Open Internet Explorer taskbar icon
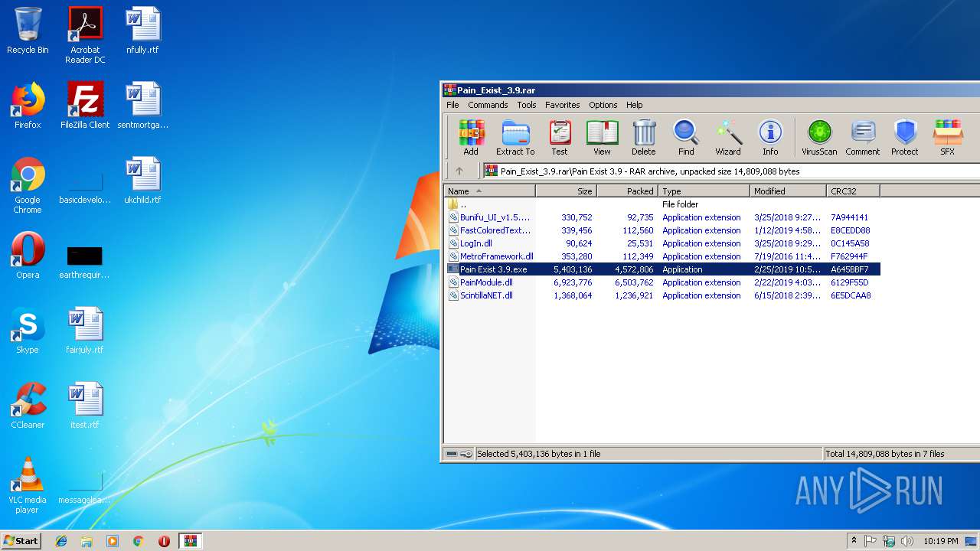This screenshot has width=980, height=551. [x=61, y=541]
